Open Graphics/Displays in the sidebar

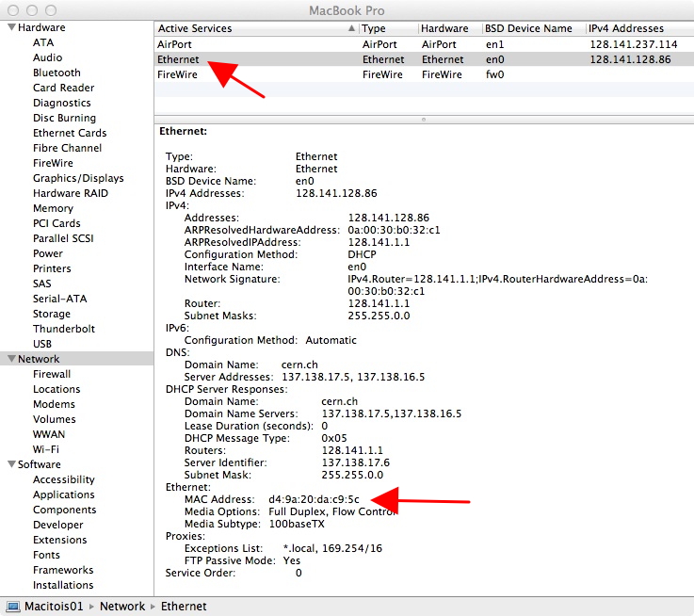78,178
